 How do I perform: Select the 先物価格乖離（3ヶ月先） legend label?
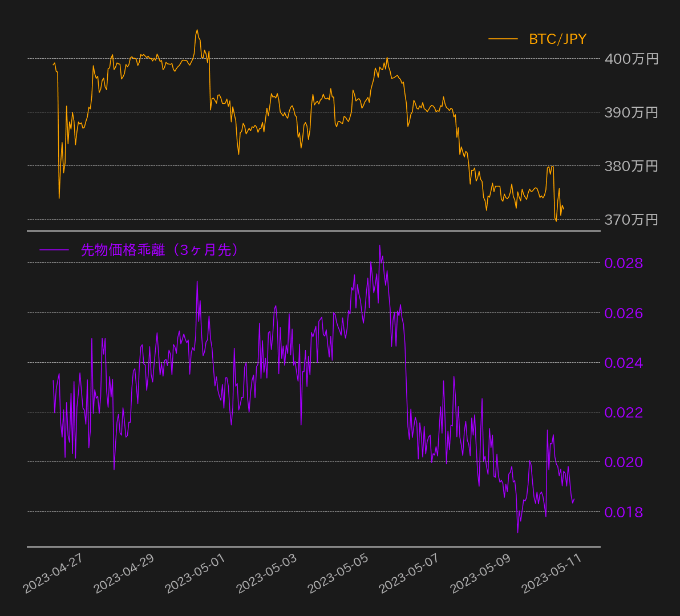[159, 250]
